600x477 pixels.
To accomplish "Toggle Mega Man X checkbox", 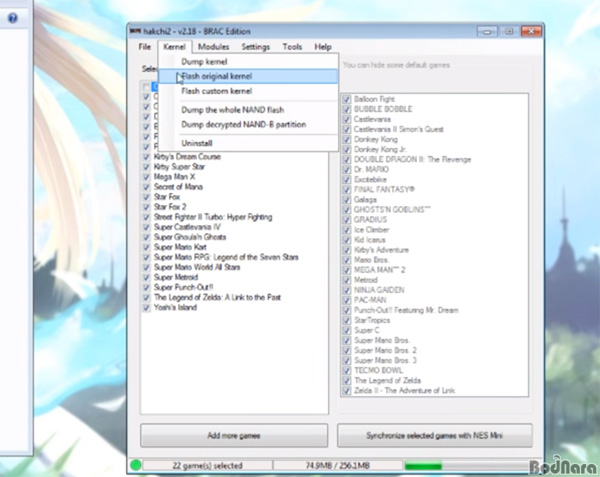I will 146,177.
